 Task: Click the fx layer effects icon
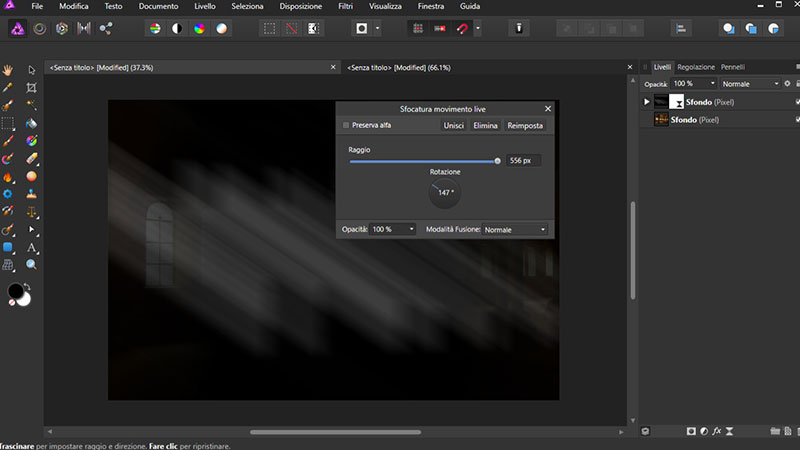[717, 431]
